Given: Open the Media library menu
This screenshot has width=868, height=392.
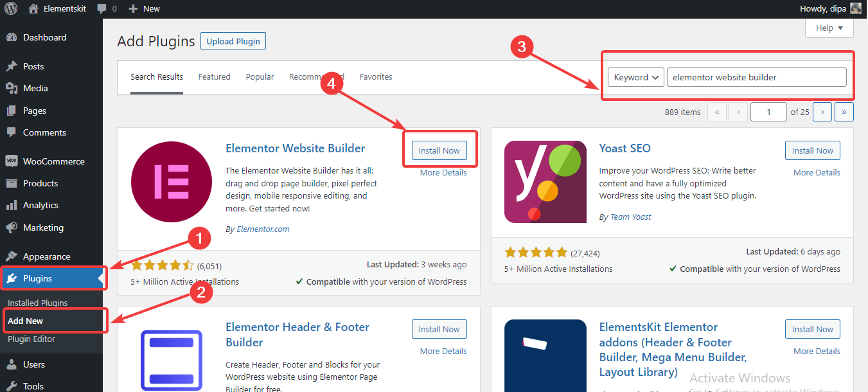Looking at the screenshot, I should tap(35, 88).
